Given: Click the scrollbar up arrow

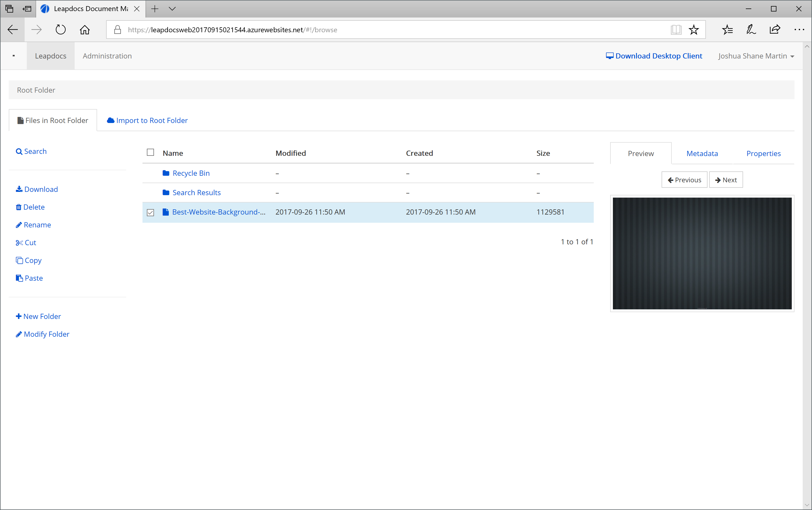Looking at the screenshot, I should [x=807, y=46].
